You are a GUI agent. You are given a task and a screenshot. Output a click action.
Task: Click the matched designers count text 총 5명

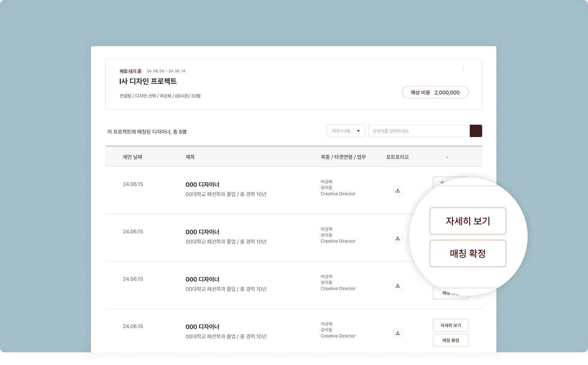180,132
